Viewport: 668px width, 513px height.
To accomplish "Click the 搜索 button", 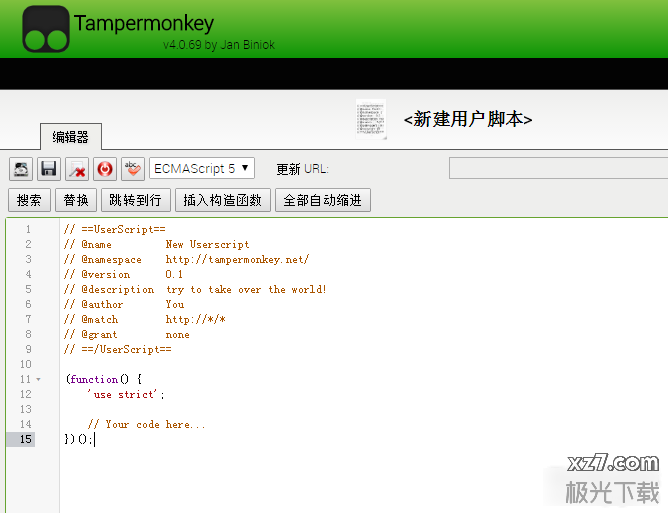I will [x=29, y=200].
